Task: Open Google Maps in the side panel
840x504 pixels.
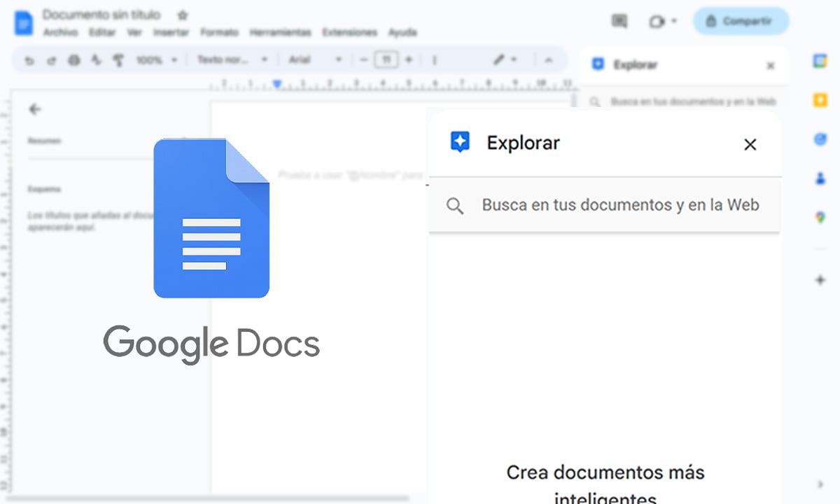Action: point(820,218)
